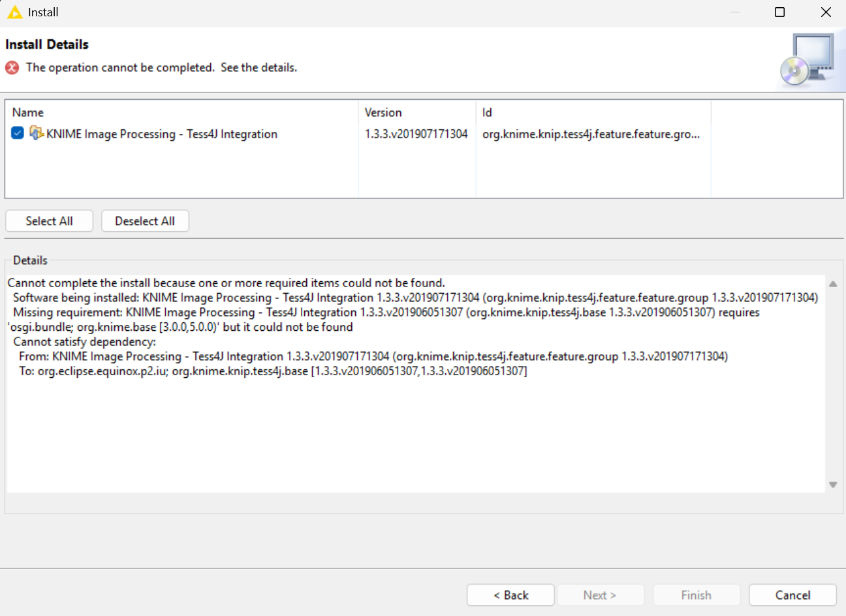Go Back to previous wizard page
This screenshot has width=846, height=616.
[x=511, y=595]
